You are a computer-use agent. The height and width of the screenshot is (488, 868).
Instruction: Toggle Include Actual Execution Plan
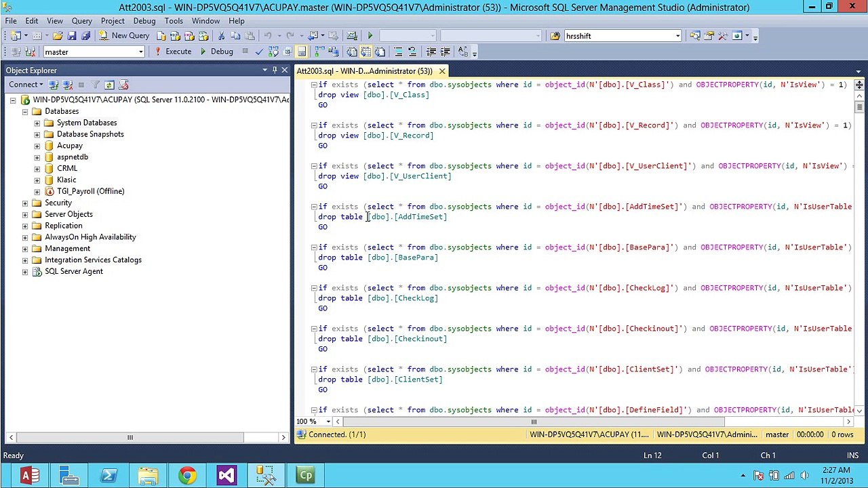point(319,52)
